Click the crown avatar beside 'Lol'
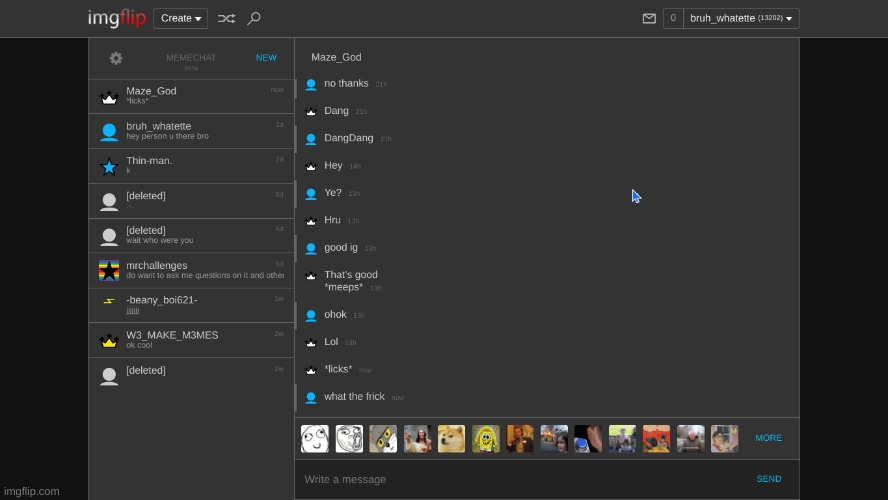This screenshot has width=888, height=500. (311, 343)
